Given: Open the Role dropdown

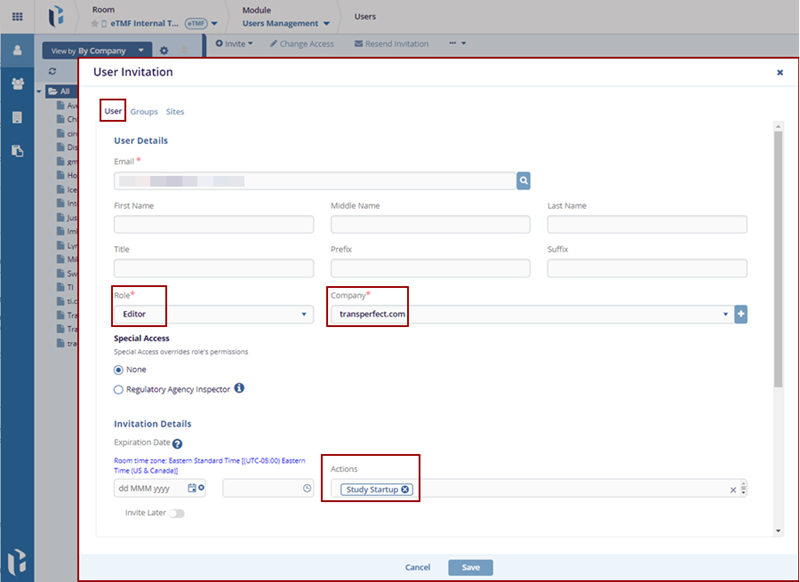Looking at the screenshot, I should point(214,314).
